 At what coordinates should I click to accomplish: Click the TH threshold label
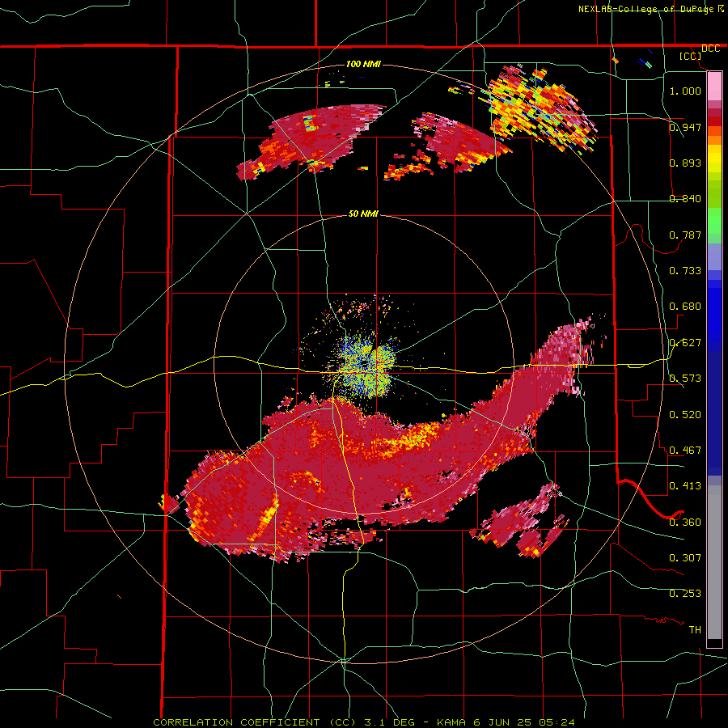coord(695,630)
